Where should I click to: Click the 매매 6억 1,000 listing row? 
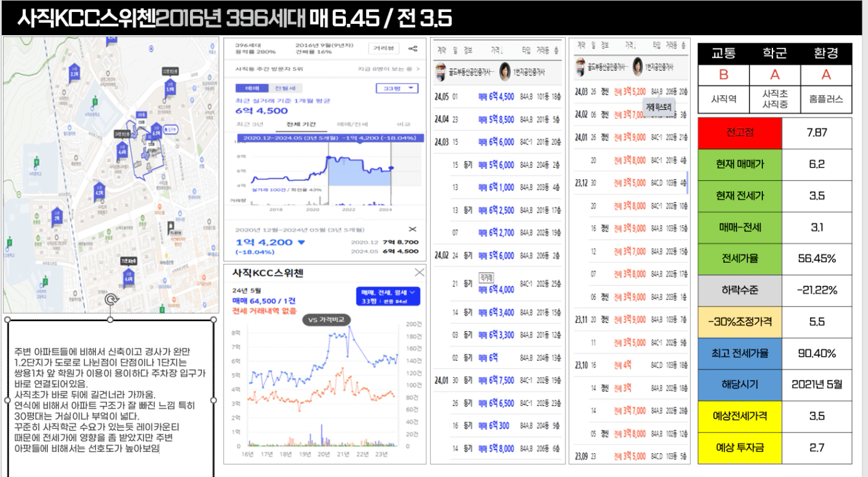tap(498, 187)
